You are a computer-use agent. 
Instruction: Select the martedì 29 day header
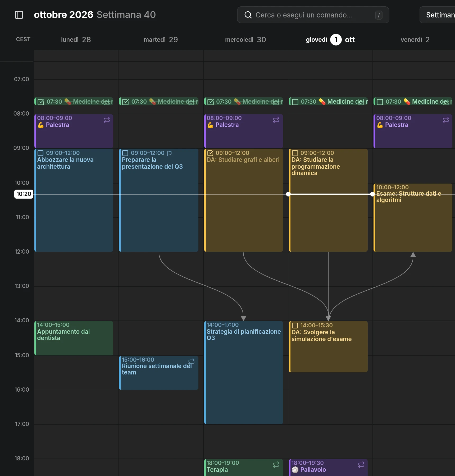click(161, 40)
